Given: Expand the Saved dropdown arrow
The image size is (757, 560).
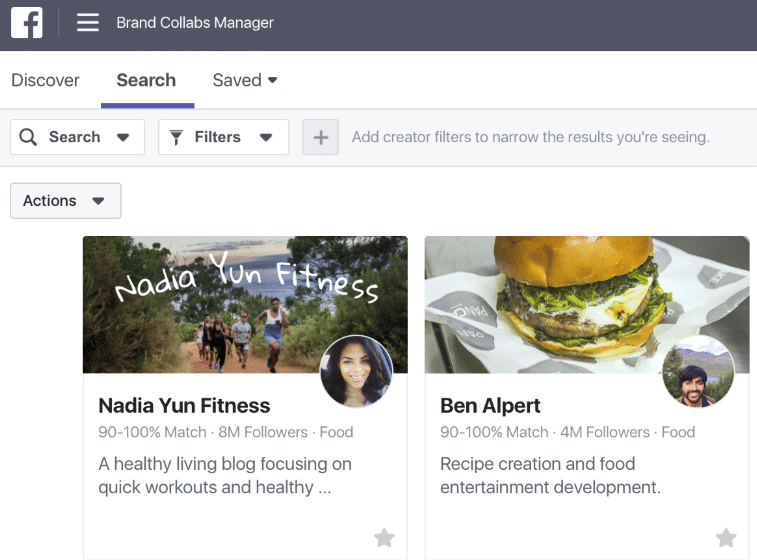Looking at the screenshot, I should coord(272,80).
